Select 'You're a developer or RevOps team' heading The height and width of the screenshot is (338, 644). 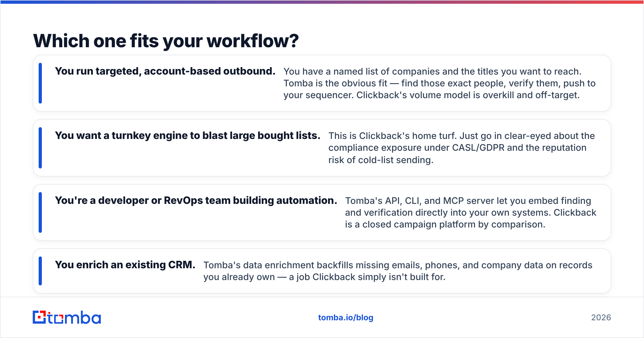pyautogui.click(x=196, y=201)
